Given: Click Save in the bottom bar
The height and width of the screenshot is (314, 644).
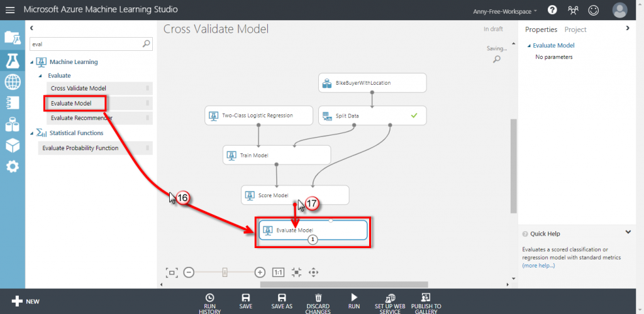Looking at the screenshot, I should pos(246,301).
